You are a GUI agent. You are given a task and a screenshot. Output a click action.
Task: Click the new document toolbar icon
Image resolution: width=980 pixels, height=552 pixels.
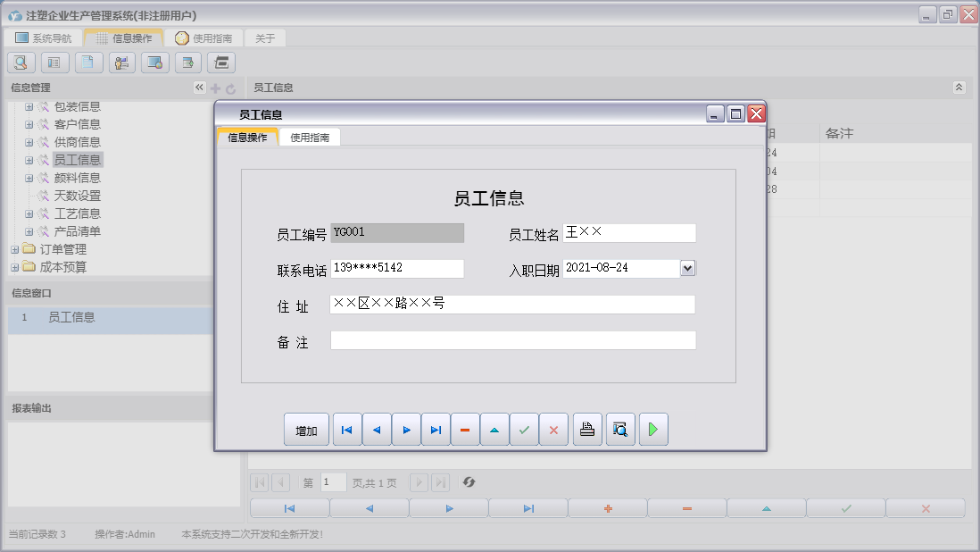click(87, 63)
